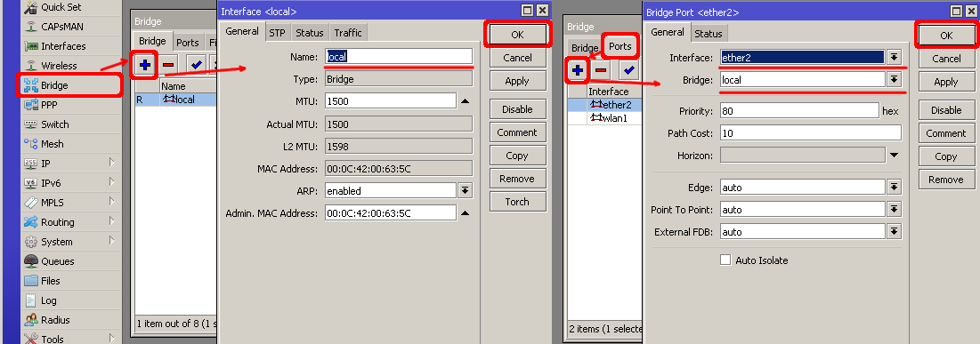
Task: Open the Interface dropdown for ether2
Action: point(894,58)
